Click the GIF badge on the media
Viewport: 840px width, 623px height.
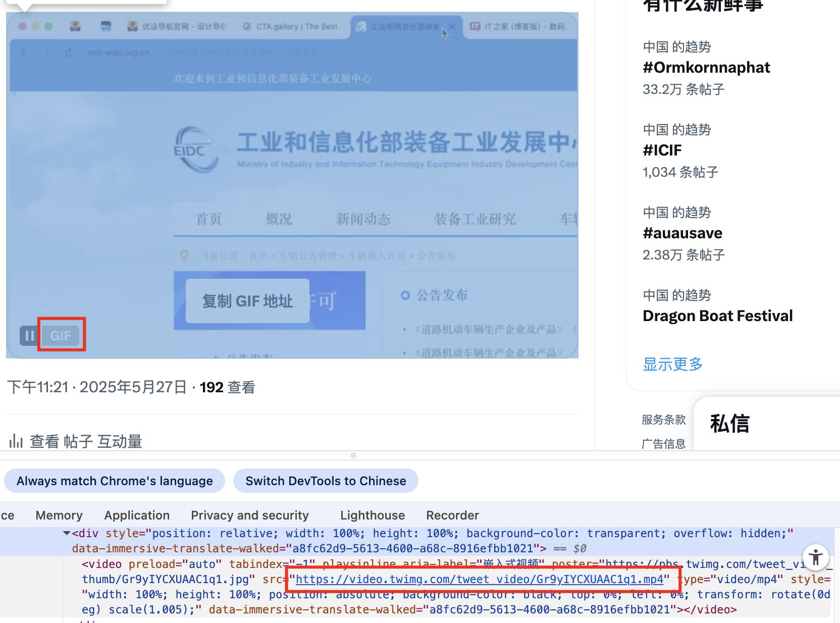(x=61, y=336)
